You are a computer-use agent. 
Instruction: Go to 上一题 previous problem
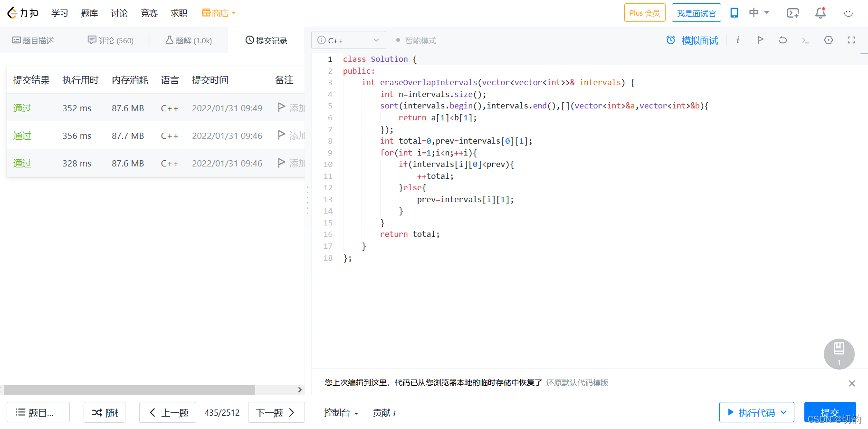[168, 412]
